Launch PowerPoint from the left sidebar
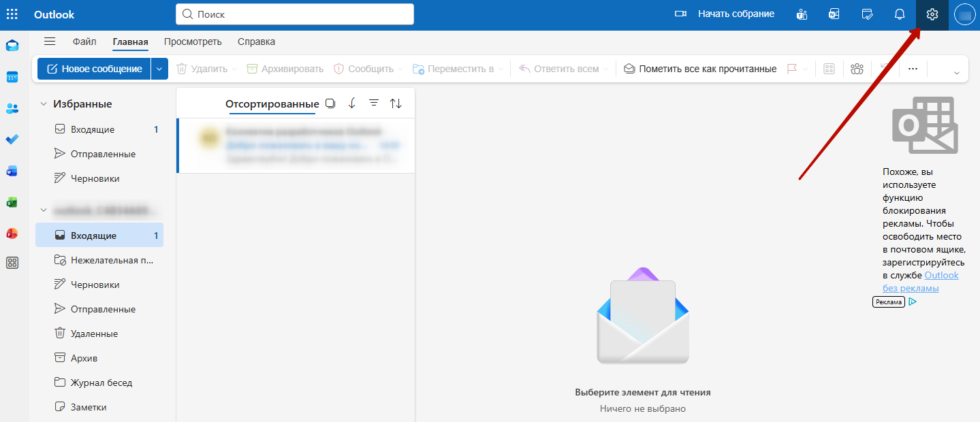The height and width of the screenshot is (422, 980). (12, 233)
